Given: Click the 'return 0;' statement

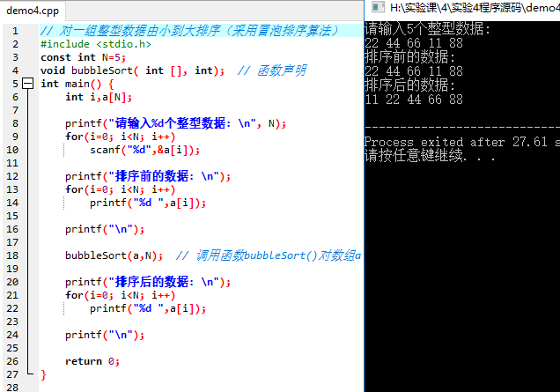Looking at the screenshot, I should click(92, 362).
